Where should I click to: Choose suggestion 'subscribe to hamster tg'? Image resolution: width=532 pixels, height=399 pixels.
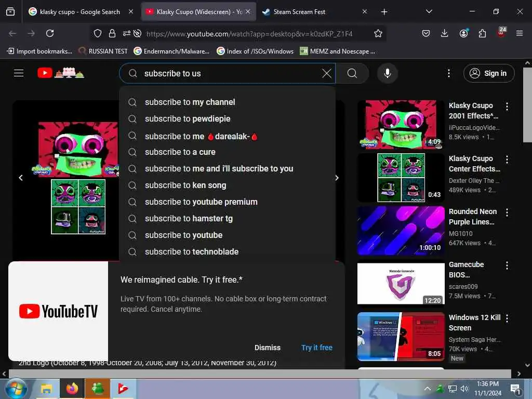228,219
